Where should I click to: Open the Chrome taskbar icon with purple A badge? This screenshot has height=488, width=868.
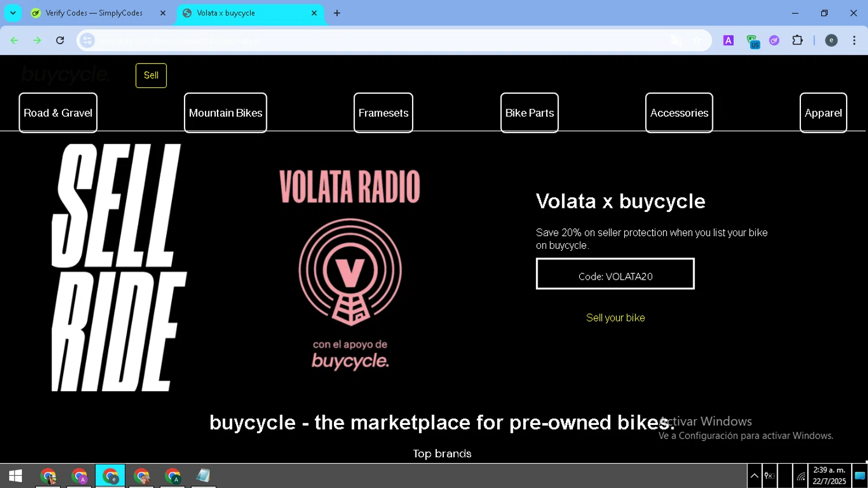click(79, 476)
